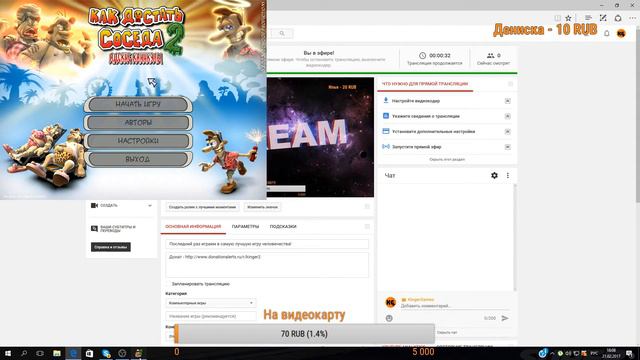Click the broadcast icon by Запустите прямой эфир

click(386, 147)
